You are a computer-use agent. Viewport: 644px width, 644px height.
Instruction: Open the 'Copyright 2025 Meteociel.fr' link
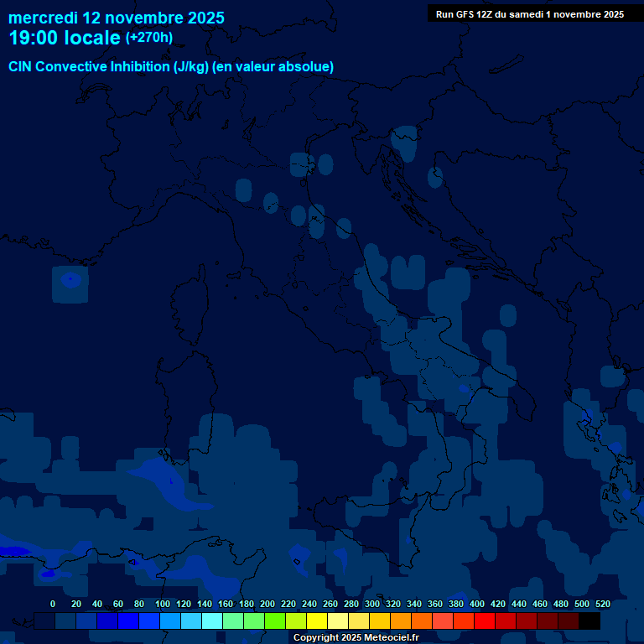click(356, 637)
